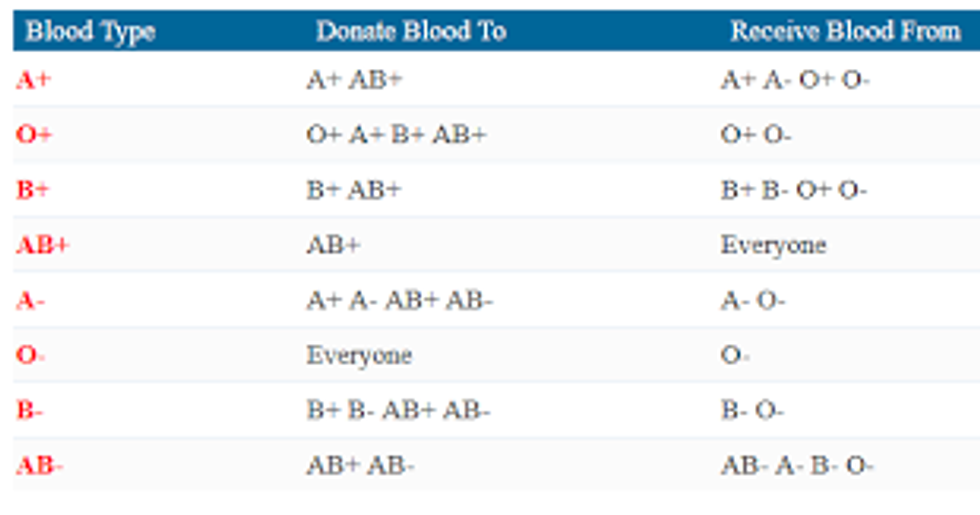Select the red A- blood type label
Screen dimensions: 980x515
pos(30,300)
